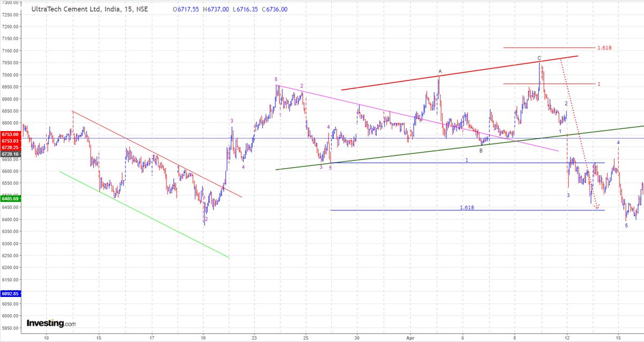
Task: Click the 7100.00 price axis label
Action: 10,51
